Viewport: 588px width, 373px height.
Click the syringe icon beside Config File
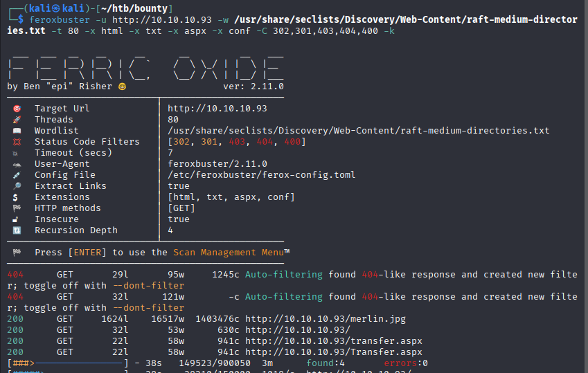click(x=17, y=175)
